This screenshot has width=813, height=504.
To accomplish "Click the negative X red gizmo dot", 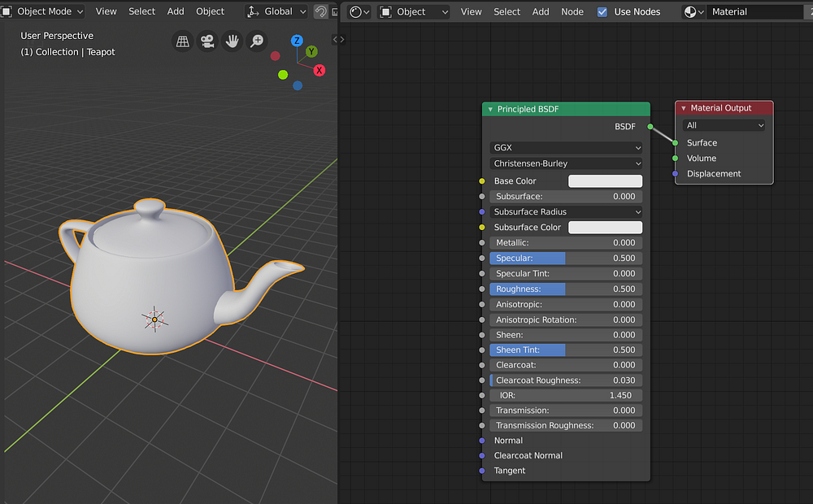I will 276,56.
